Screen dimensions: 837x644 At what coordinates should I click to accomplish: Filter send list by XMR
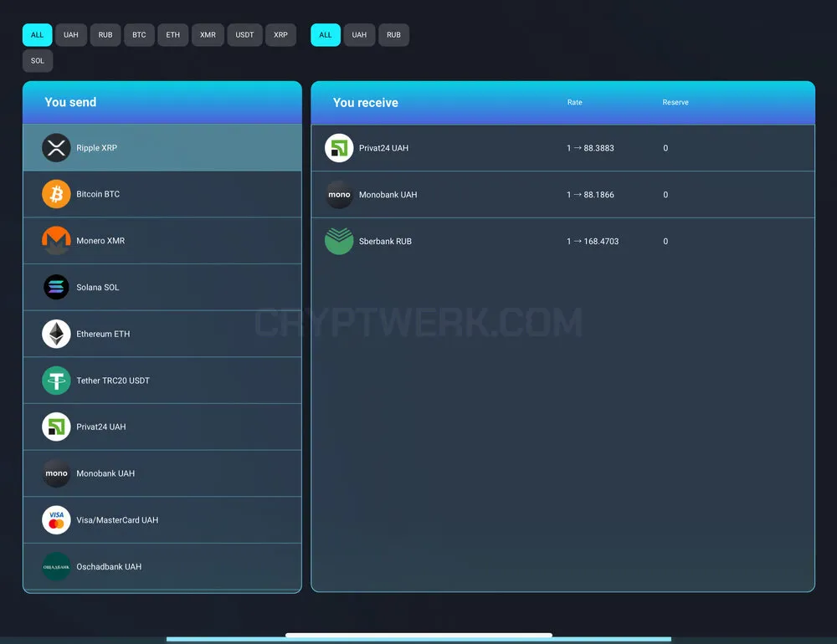pos(208,34)
